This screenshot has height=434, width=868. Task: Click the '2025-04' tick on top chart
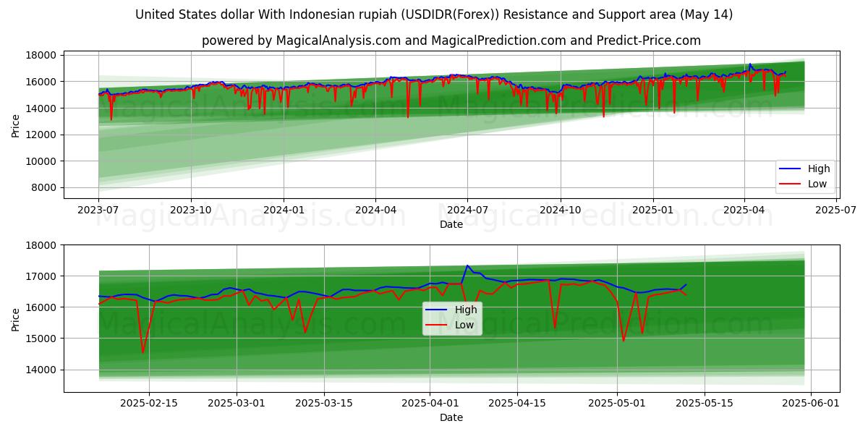[744, 210]
